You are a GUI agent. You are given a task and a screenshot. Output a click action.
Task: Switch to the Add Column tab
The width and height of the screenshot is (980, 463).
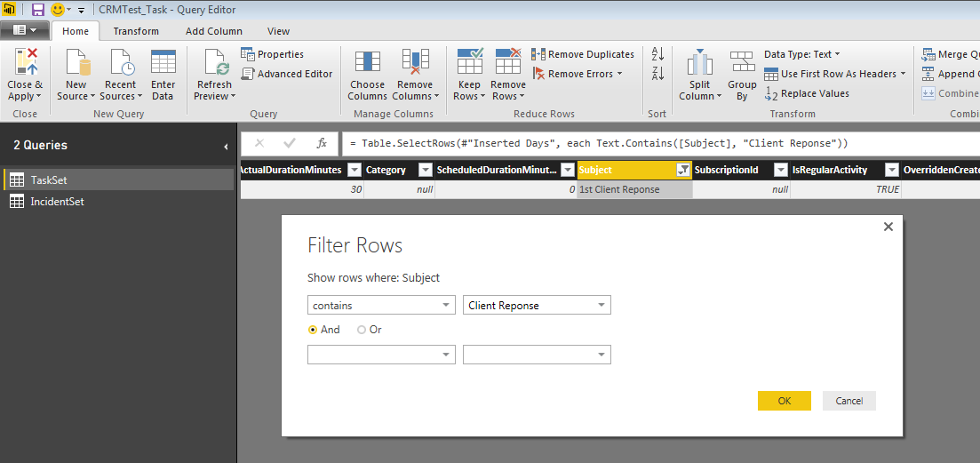[x=214, y=30]
